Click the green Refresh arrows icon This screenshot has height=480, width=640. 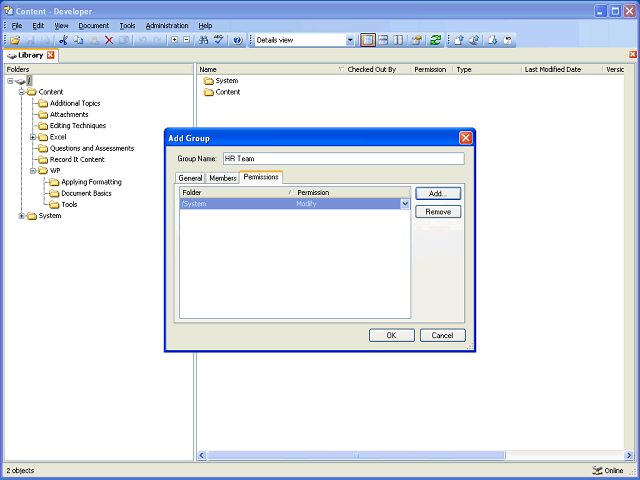pyautogui.click(x=436, y=40)
